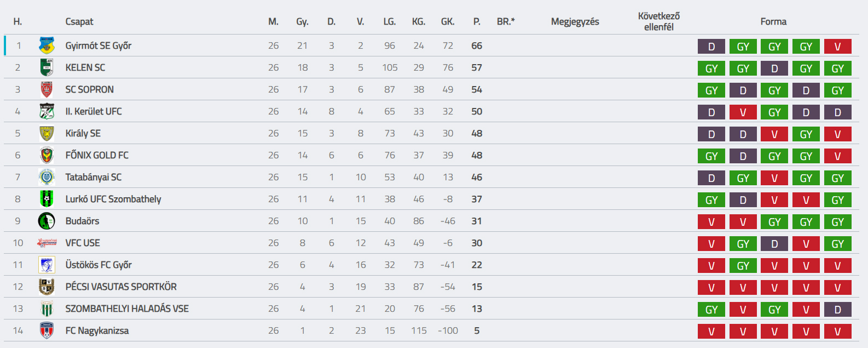This screenshot has width=868, height=348.
Task: Sort table by the P. points column
Action: point(477,21)
